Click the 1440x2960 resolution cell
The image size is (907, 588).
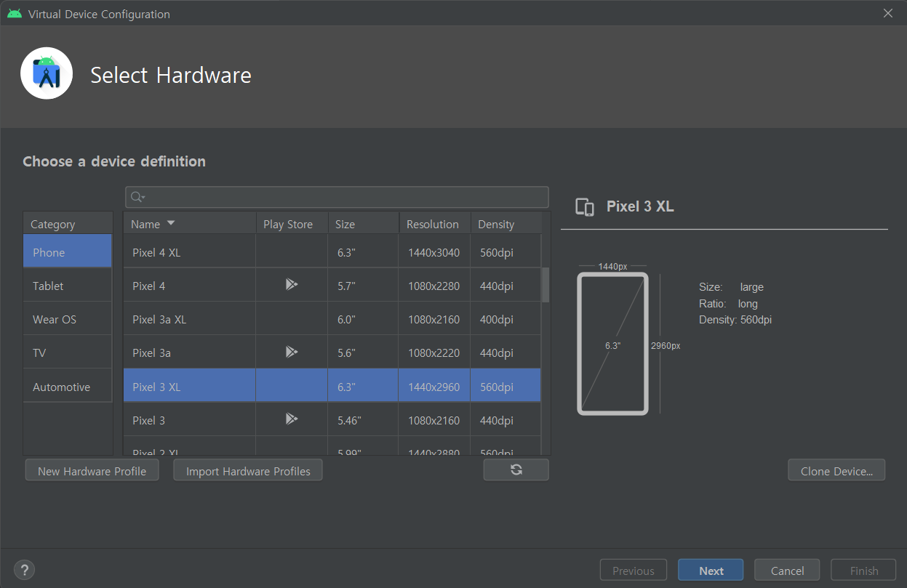pyautogui.click(x=434, y=387)
